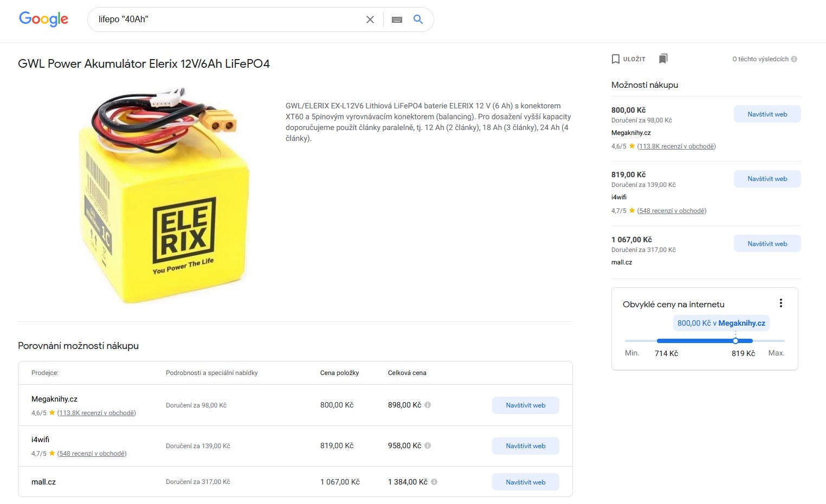Screen dimensions: 826x504
Task: Click Navštívit web in i4wifi table row
Action: click(525, 446)
